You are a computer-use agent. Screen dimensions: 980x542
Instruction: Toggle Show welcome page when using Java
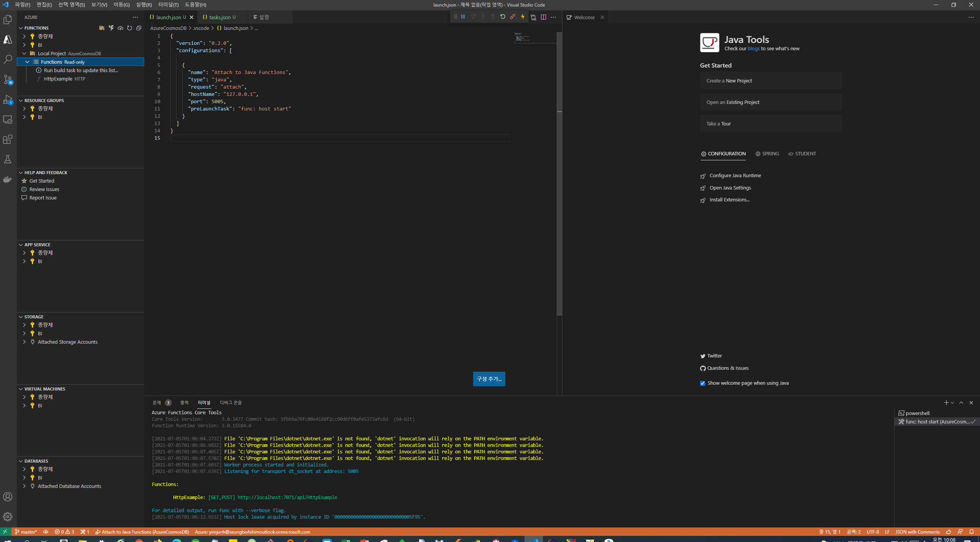[x=702, y=383]
